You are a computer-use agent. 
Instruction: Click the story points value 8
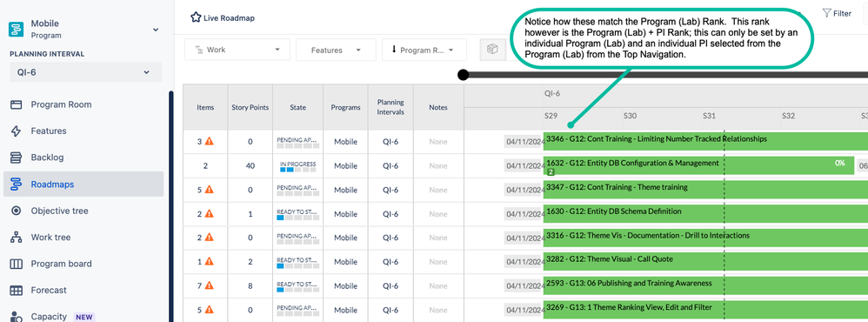[x=250, y=286]
